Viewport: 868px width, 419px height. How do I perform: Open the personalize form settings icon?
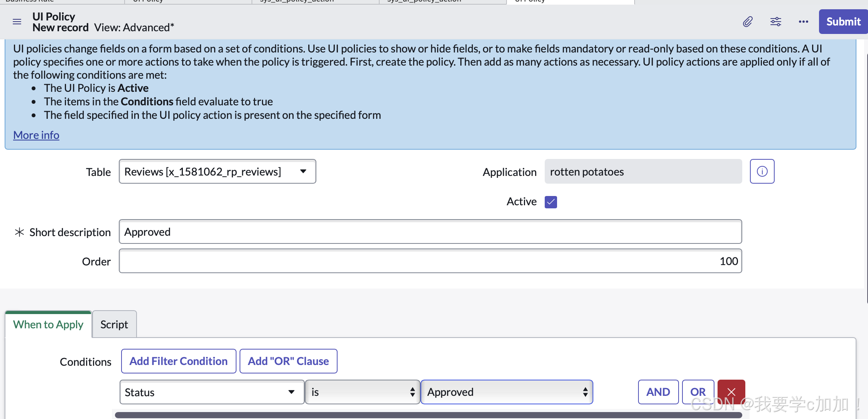pos(775,22)
